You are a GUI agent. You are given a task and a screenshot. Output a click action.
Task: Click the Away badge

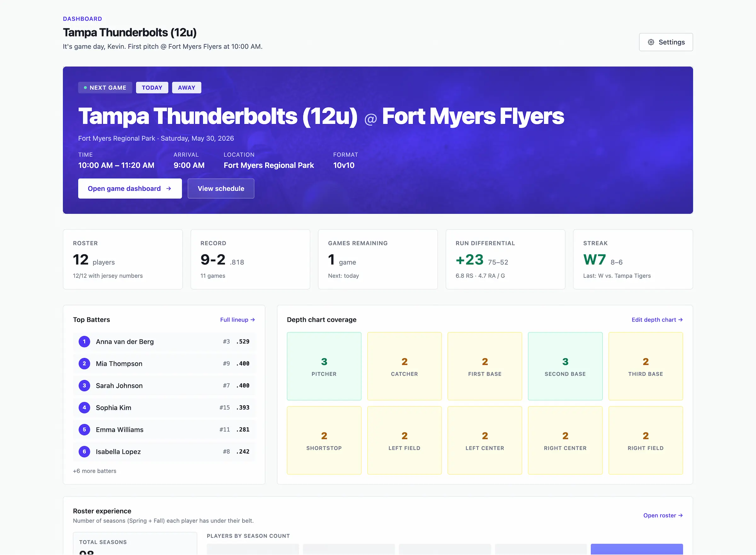coord(187,87)
